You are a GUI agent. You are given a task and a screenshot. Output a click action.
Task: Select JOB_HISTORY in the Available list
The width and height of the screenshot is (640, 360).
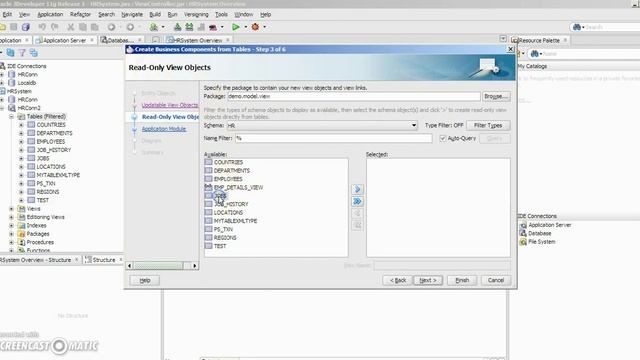coord(231,204)
